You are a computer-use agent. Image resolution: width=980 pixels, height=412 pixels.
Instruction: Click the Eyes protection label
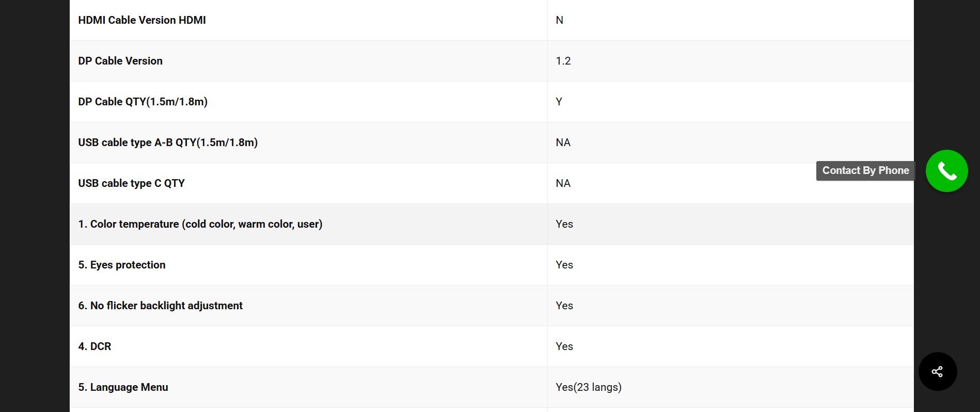tap(122, 265)
